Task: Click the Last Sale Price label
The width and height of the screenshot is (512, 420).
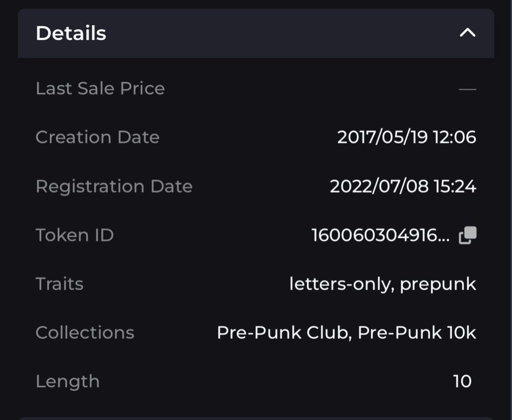Action: click(x=100, y=88)
